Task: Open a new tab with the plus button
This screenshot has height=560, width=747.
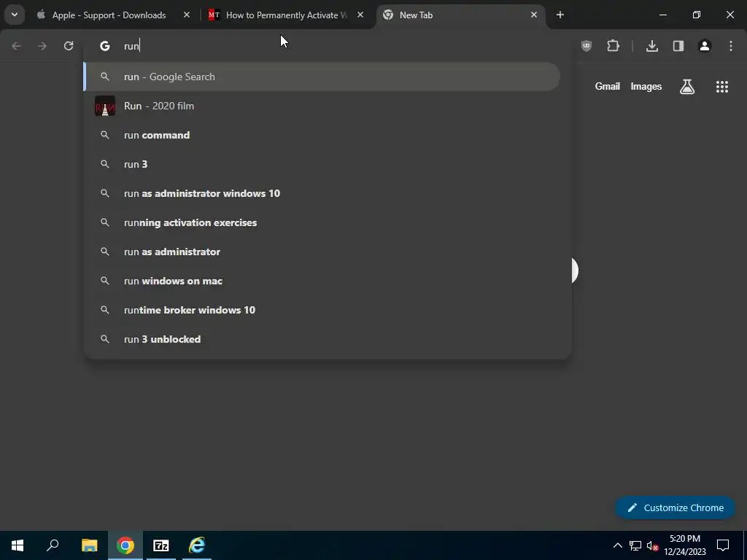Action: [560, 15]
